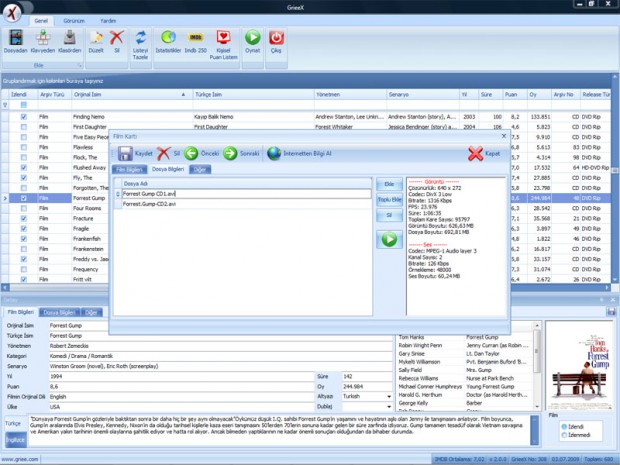This screenshot has width=620, height=465.
Task: Close the Film Kartı dialog window
Action: 504,136
